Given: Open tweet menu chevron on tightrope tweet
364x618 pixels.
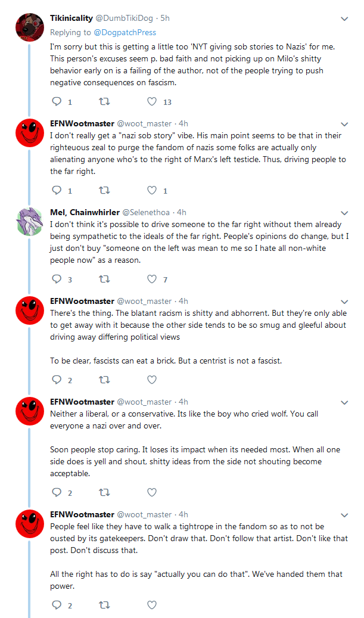Looking at the screenshot, I should [x=344, y=515].
